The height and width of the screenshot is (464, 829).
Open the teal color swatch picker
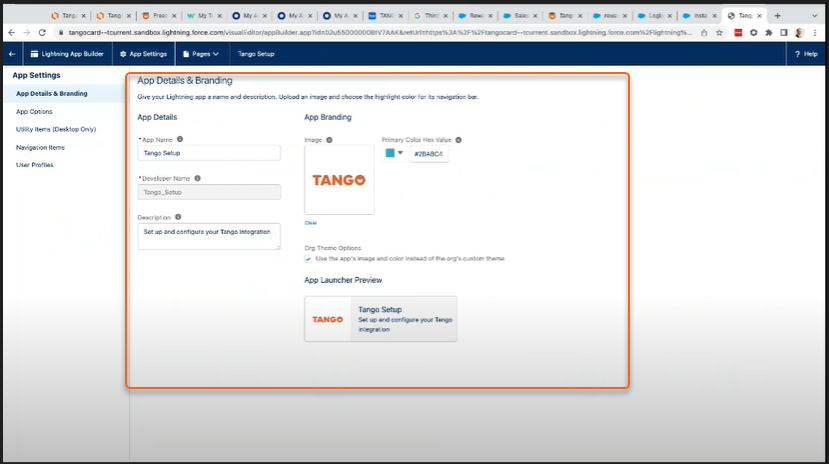(x=394, y=153)
